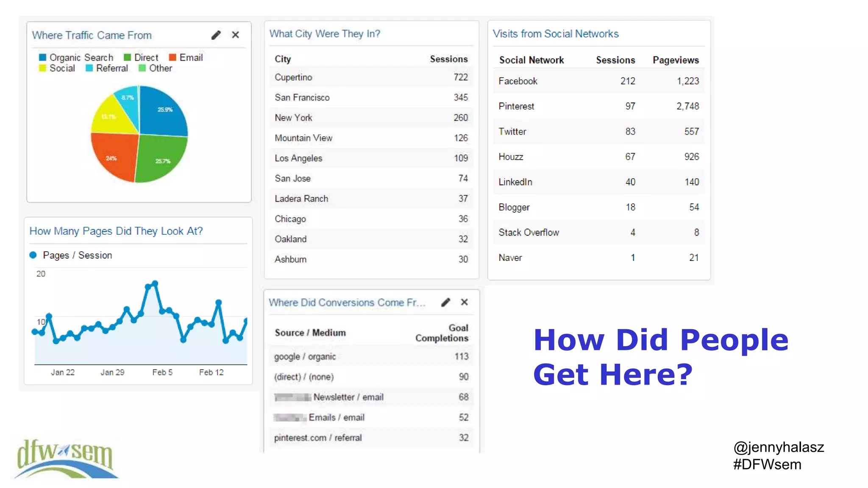The image size is (868, 488).
Task: Click the Organic Search legend color square
Action: pos(42,58)
